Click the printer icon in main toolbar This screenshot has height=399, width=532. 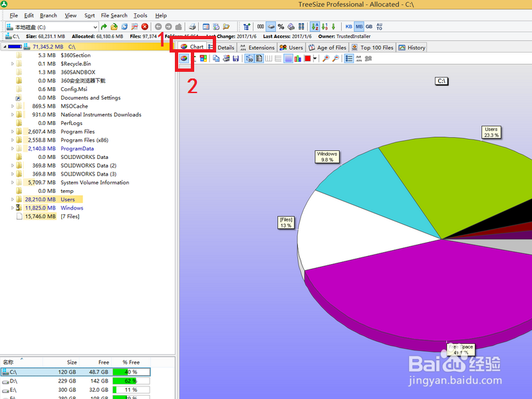coord(192,27)
